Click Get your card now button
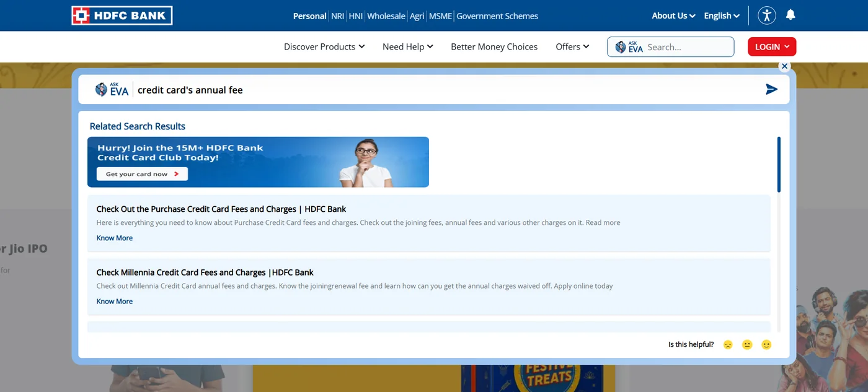The width and height of the screenshot is (868, 392). pos(143,174)
